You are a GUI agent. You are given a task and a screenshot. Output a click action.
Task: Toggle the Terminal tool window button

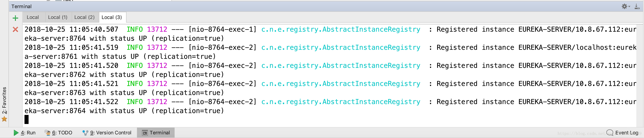[156, 133]
